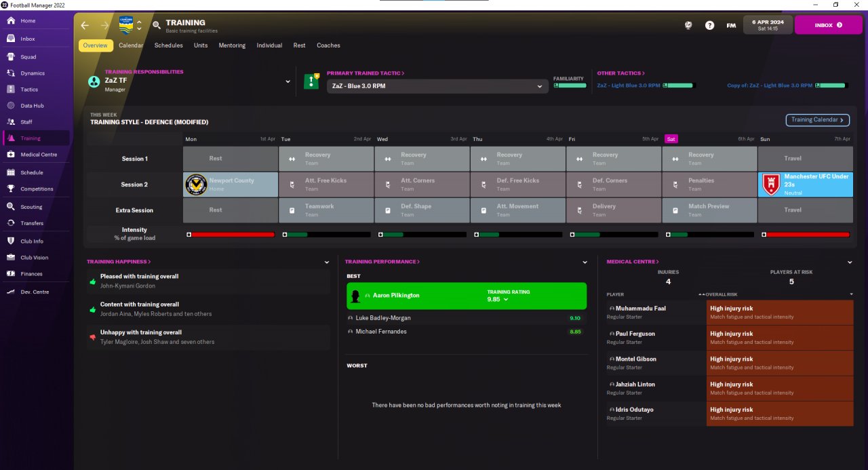Collapse the Training Happiness panel
868x470 pixels.
click(x=327, y=262)
